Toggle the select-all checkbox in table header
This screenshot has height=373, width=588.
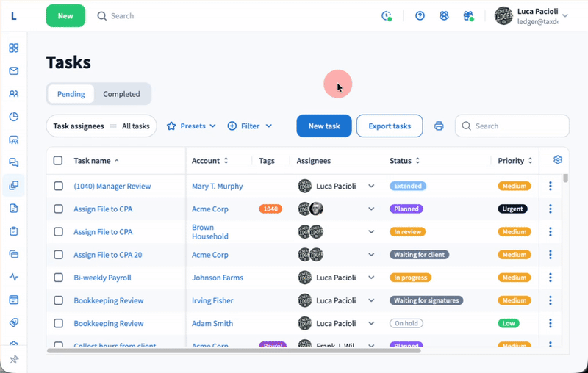point(58,161)
